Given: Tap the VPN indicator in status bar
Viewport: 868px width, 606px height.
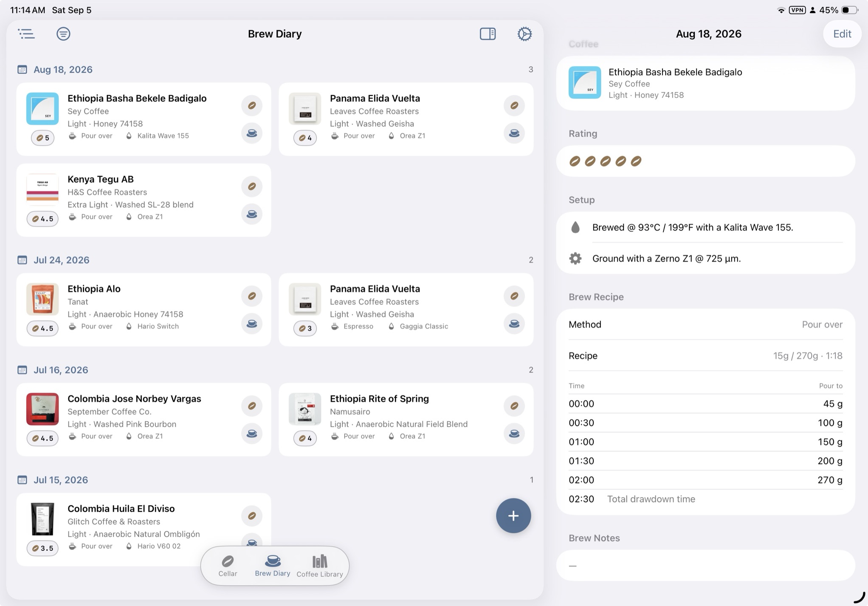Looking at the screenshot, I should point(797,10).
